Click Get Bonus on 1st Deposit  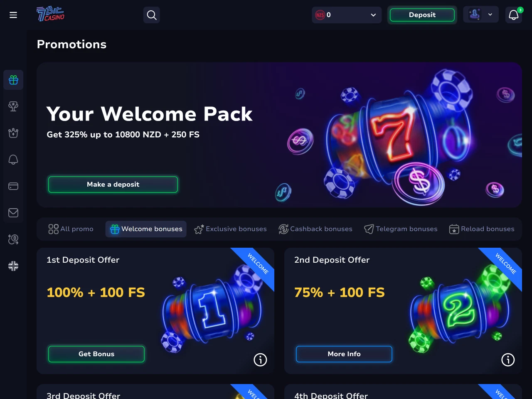[96, 354]
